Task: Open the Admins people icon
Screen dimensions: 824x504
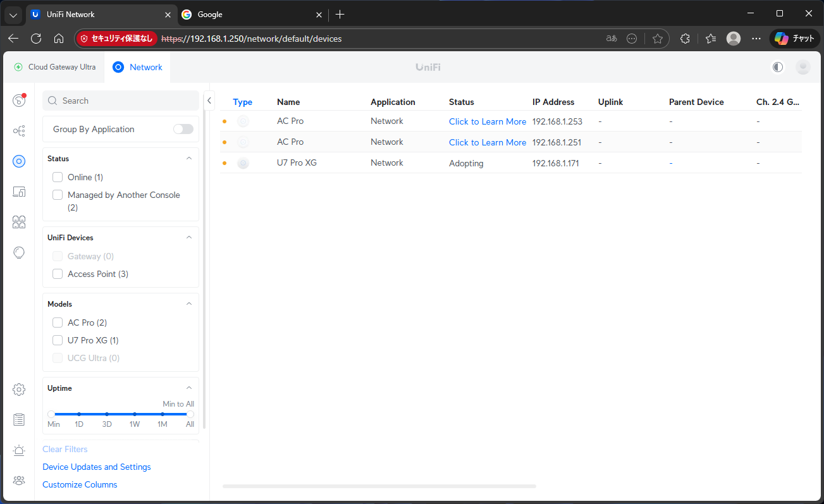Action: tap(19, 481)
